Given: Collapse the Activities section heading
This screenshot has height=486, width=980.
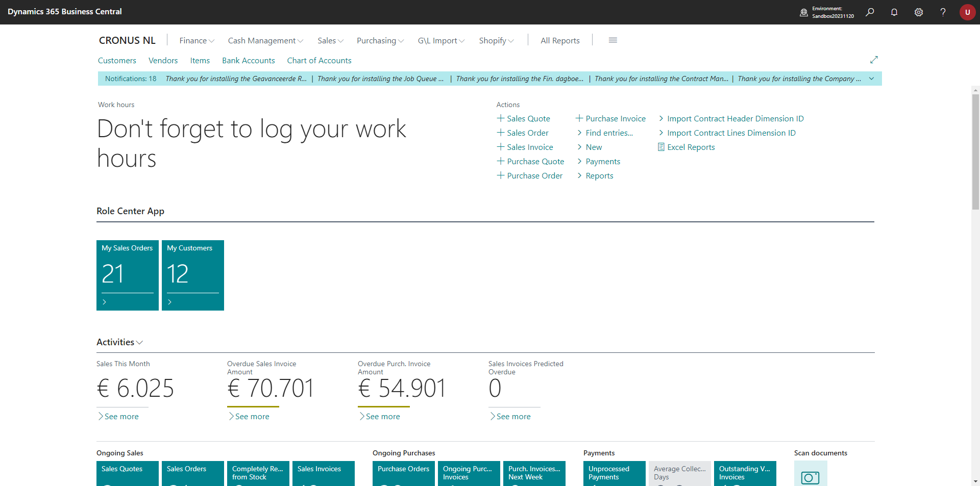Looking at the screenshot, I should [x=119, y=342].
